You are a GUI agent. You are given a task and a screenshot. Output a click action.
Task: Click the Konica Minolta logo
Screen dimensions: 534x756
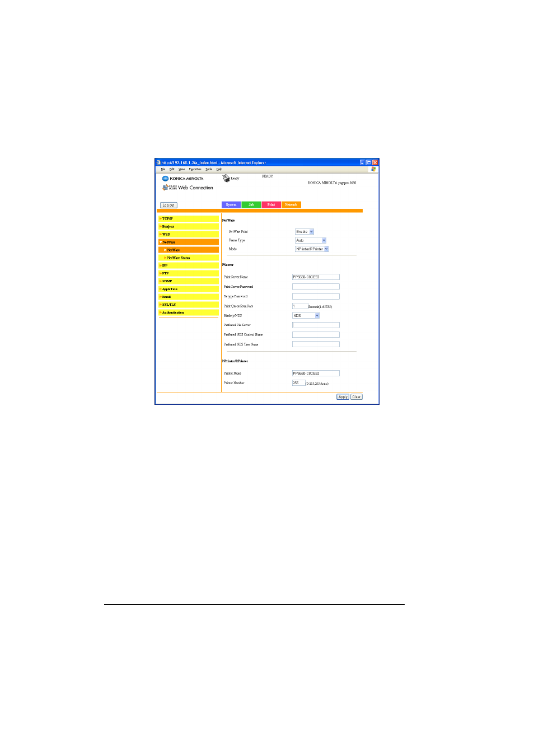[x=182, y=179]
